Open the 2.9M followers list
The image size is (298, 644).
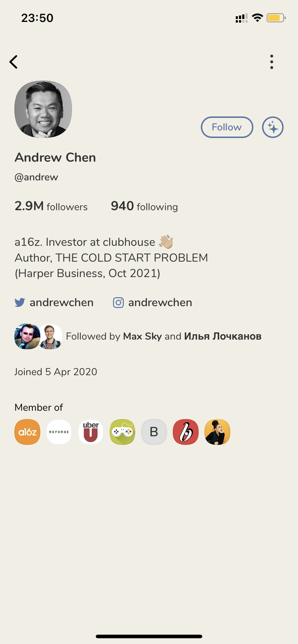[x=51, y=206]
